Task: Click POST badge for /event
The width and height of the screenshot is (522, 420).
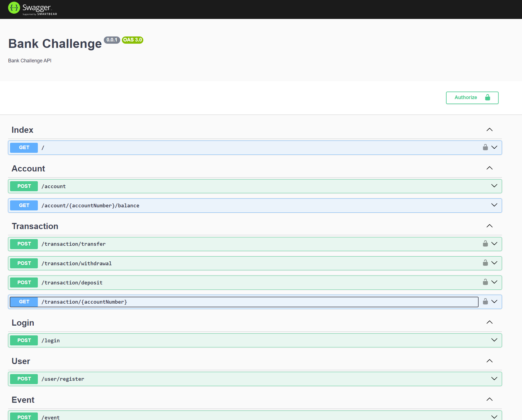Action: point(24,417)
